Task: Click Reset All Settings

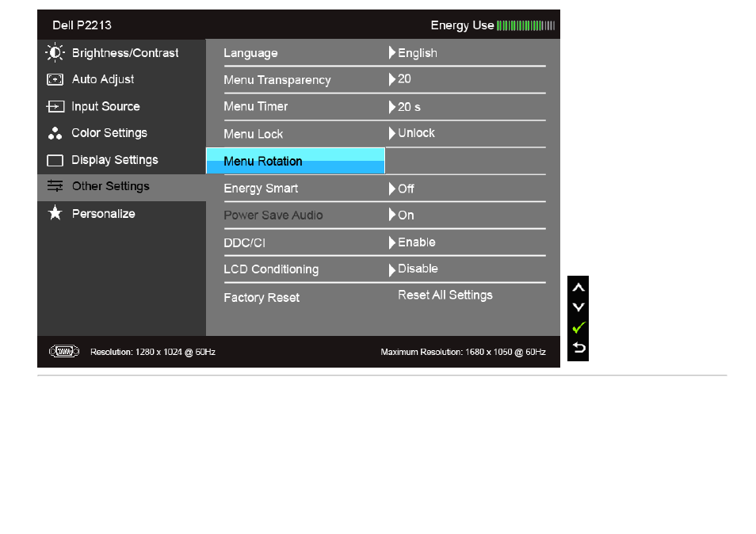Action: coord(445,295)
